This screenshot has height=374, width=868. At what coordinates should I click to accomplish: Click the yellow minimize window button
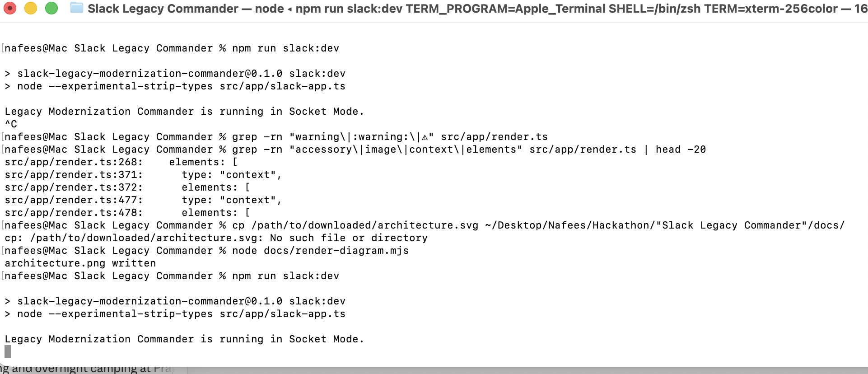click(31, 8)
